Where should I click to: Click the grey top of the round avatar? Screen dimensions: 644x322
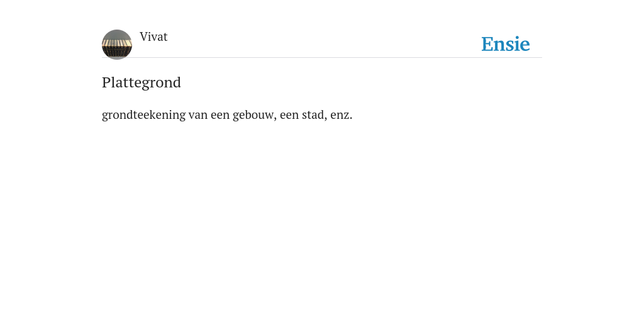(116, 35)
